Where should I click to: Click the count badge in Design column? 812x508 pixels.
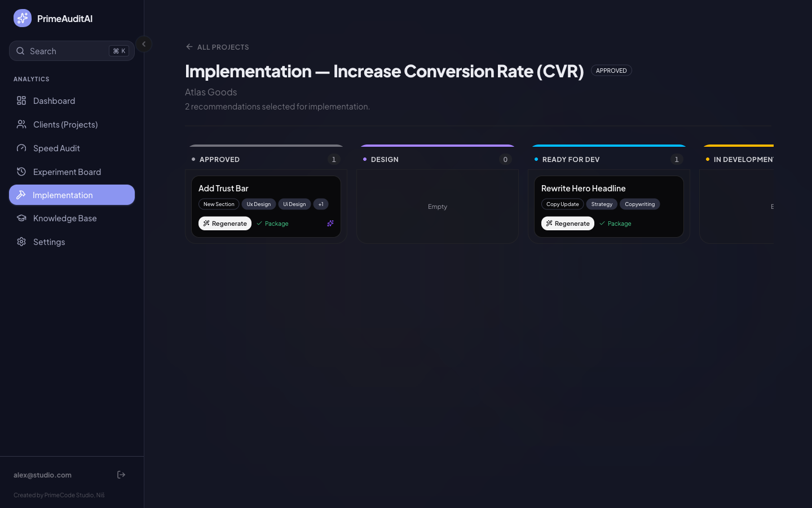pyautogui.click(x=505, y=160)
